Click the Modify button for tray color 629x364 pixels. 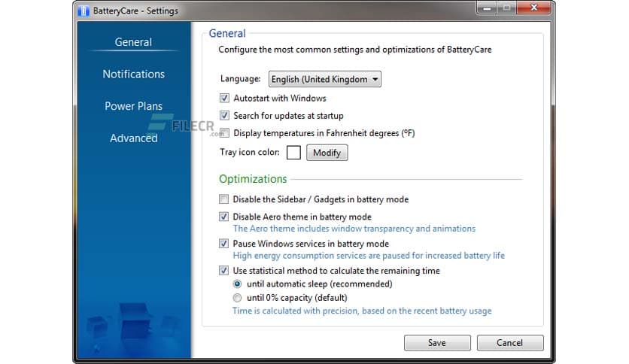pos(327,153)
